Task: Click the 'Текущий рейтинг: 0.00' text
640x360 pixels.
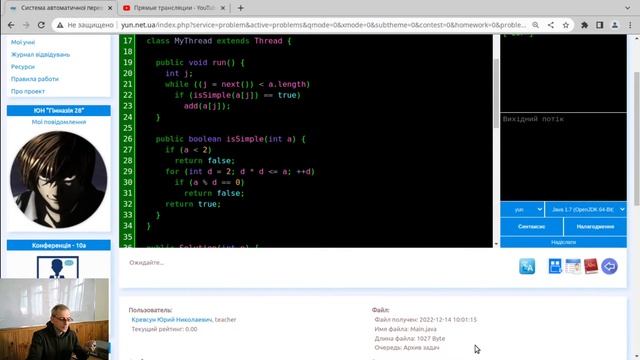Action: (x=164, y=329)
